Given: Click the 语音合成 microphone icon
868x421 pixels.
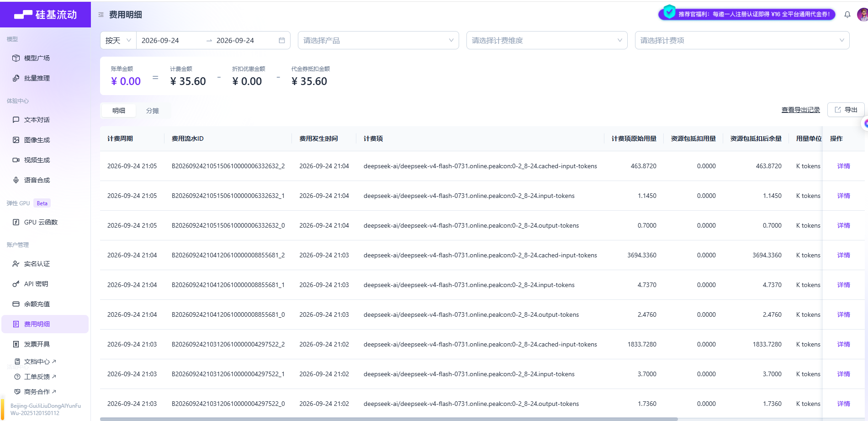Looking at the screenshot, I should (x=16, y=180).
